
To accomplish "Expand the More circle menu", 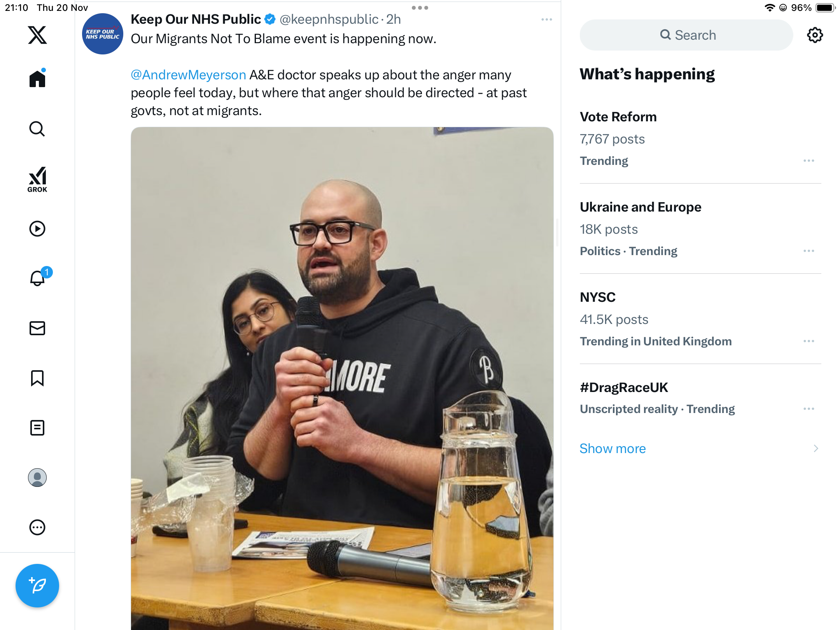I will click(37, 527).
